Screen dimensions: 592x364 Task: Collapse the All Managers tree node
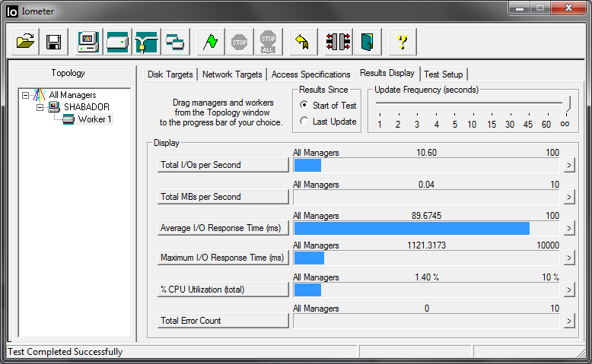coord(25,95)
